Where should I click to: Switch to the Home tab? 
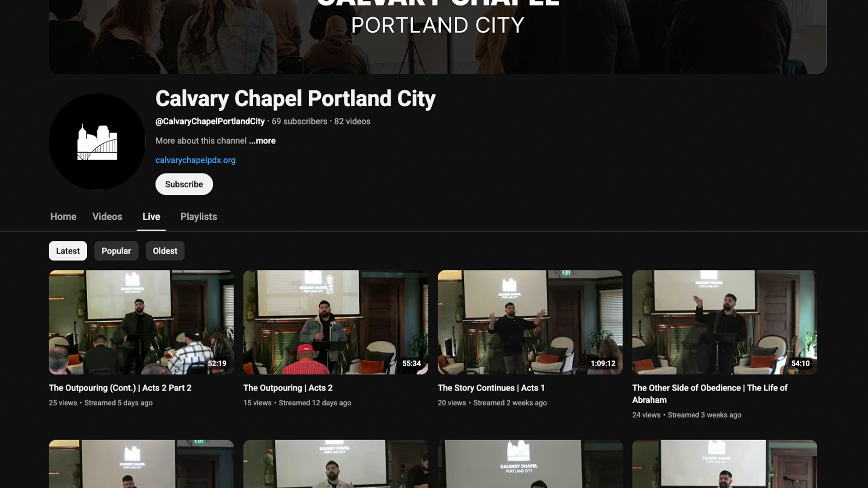click(x=63, y=216)
